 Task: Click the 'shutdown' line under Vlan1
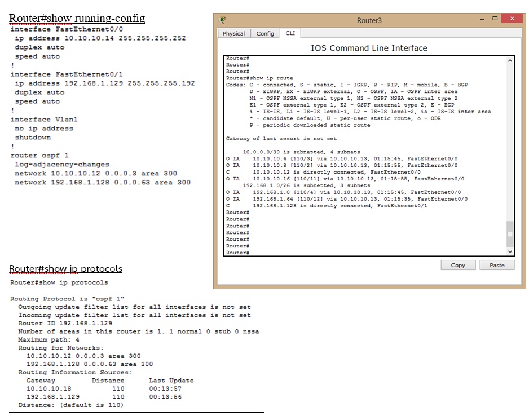[x=33, y=138]
